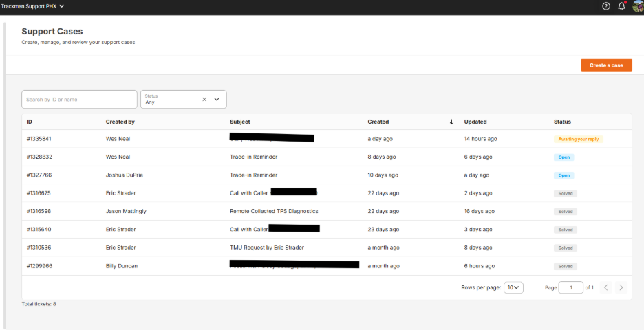
Task: Open the help question mark icon
Action: point(605,6)
